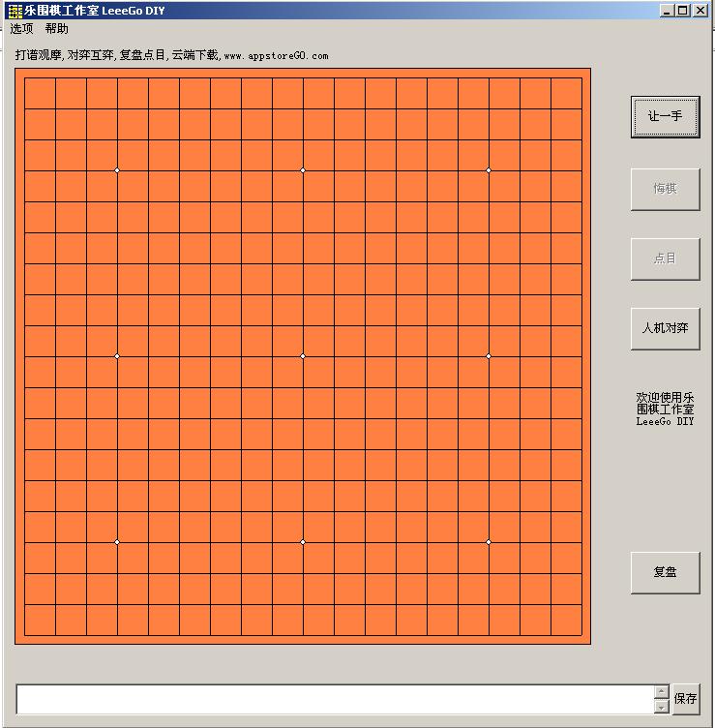Close the LeeeGo DIY window

700,11
